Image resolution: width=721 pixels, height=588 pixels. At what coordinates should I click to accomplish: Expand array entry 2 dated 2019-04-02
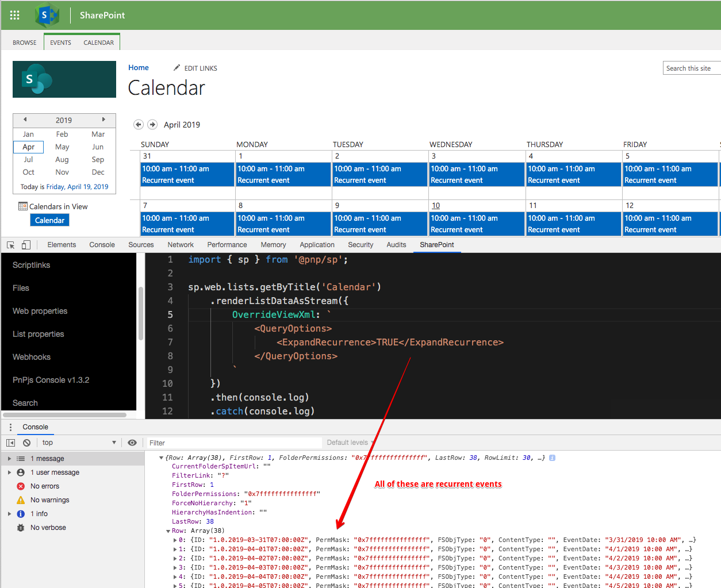175,559
